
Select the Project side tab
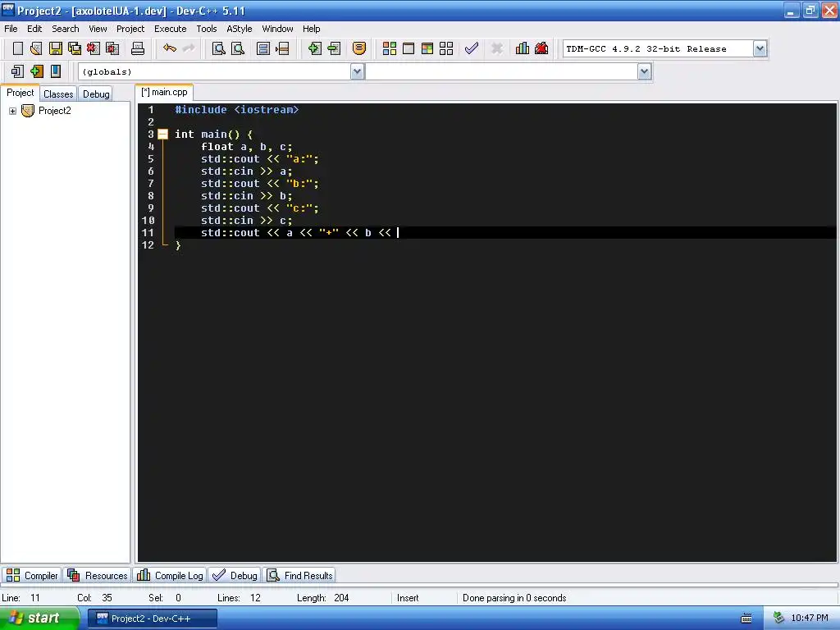click(x=20, y=93)
